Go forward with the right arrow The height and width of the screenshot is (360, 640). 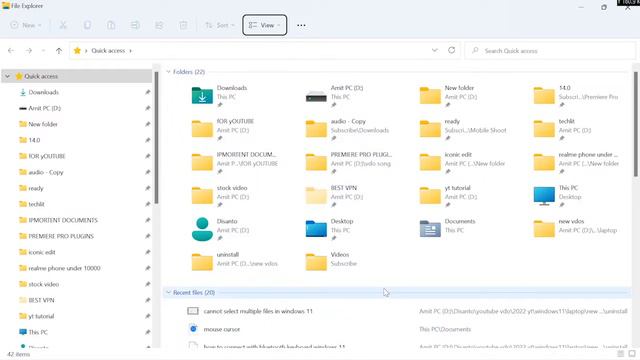click(x=29, y=51)
